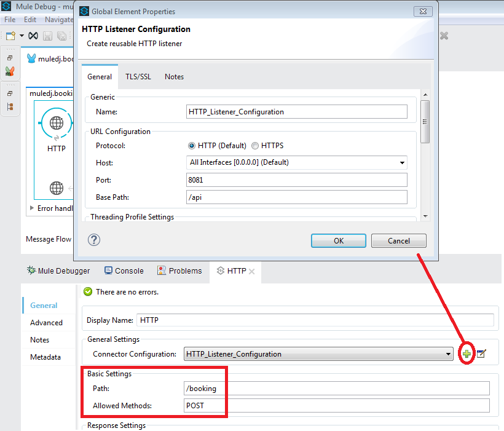
Task: Click the OK button to confirm
Action: 338,240
